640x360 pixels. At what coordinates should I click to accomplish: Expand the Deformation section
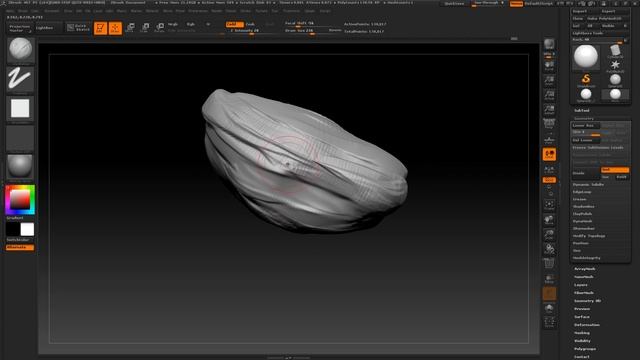click(587, 325)
